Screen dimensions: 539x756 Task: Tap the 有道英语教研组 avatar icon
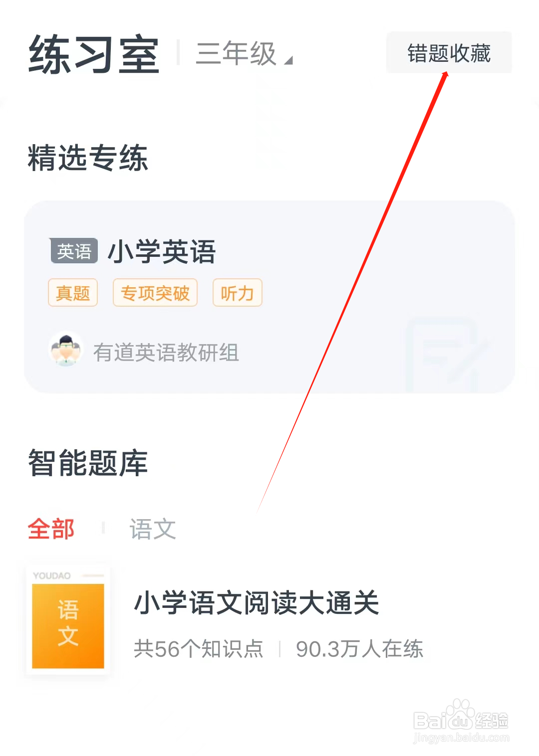pos(66,349)
